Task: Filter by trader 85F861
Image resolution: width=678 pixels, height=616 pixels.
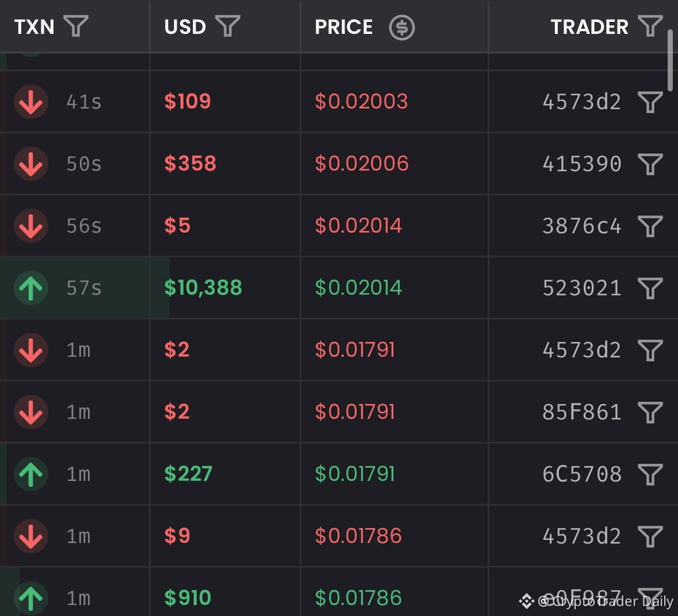Action: pos(650,412)
